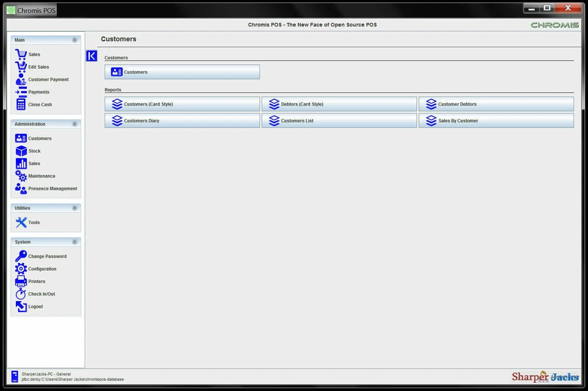Run the Sales By Customer report

tap(496, 120)
